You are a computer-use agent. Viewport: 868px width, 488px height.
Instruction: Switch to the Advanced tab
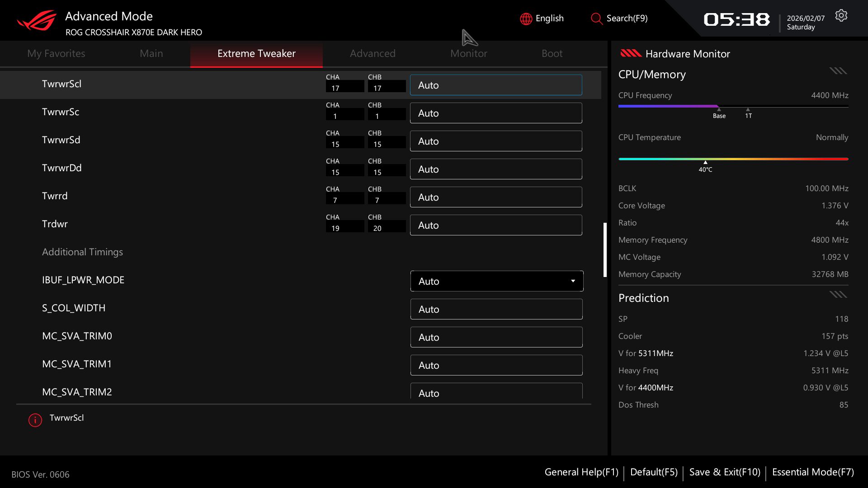click(x=373, y=53)
